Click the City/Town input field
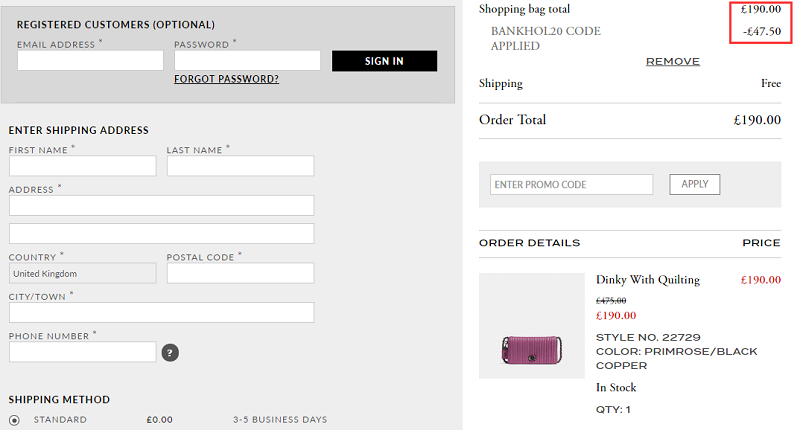 point(161,312)
